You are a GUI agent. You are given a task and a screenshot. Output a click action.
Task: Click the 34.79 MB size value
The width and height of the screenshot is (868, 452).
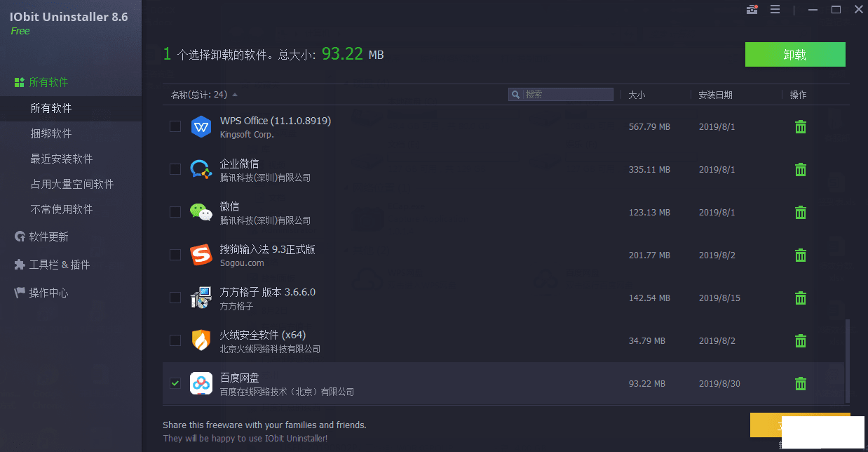[x=647, y=341]
